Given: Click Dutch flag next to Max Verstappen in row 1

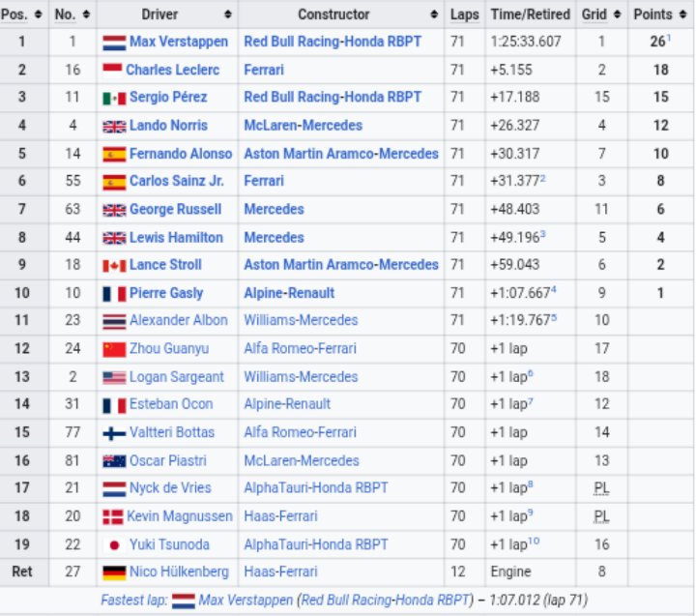Looking at the screenshot, I should coord(114,43).
